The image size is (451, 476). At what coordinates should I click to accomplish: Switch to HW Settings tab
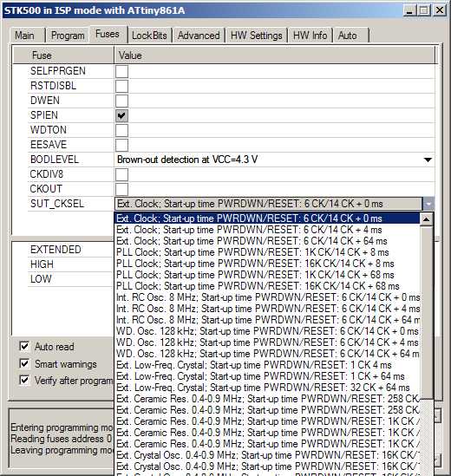[x=257, y=36]
